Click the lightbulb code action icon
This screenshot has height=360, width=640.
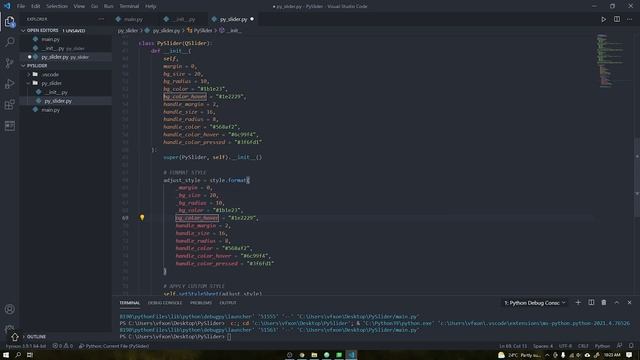142,218
